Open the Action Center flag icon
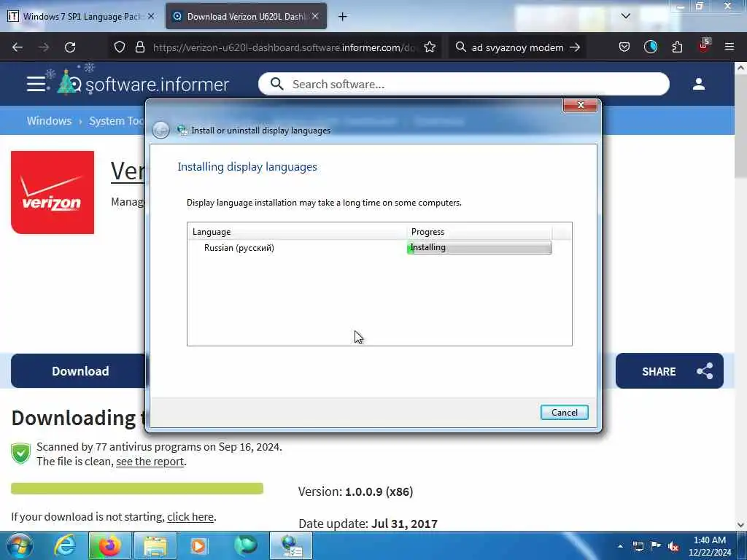Viewport: 747px width, 560px height. pos(656,546)
